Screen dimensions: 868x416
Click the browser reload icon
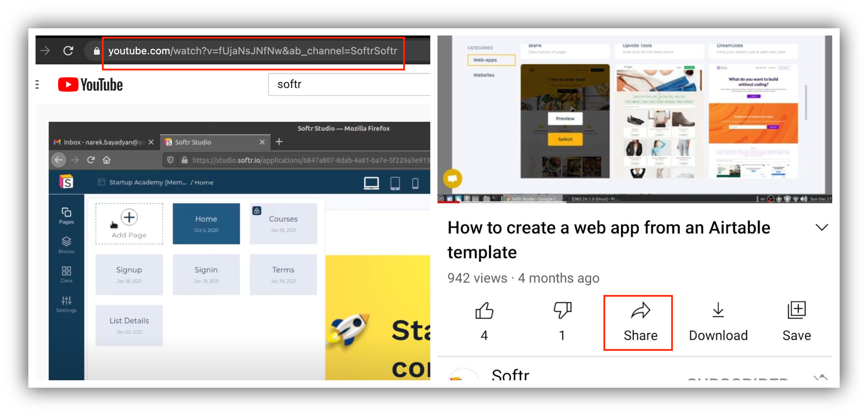(x=68, y=50)
